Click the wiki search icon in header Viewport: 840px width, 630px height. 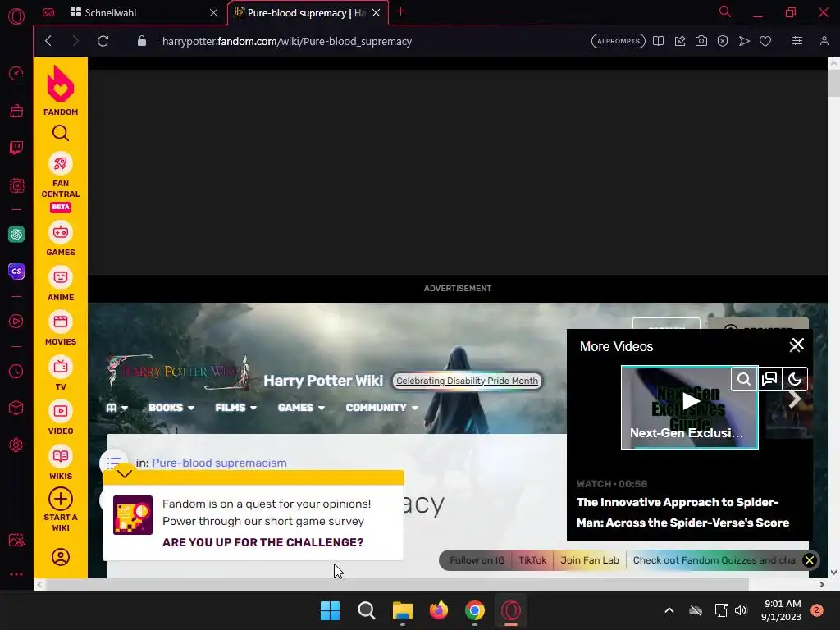coord(744,379)
